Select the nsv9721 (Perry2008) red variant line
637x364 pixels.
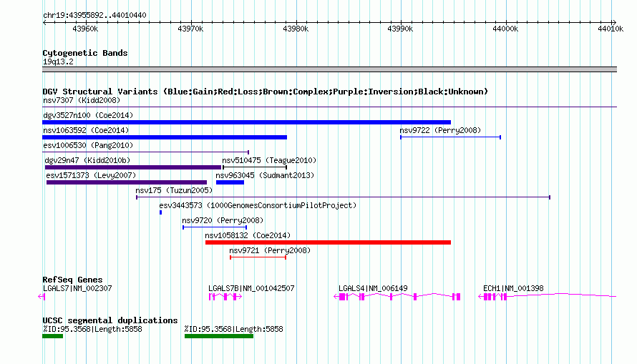pos(258,257)
